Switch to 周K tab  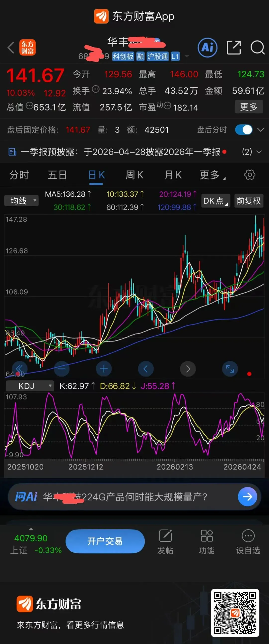(134, 174)
